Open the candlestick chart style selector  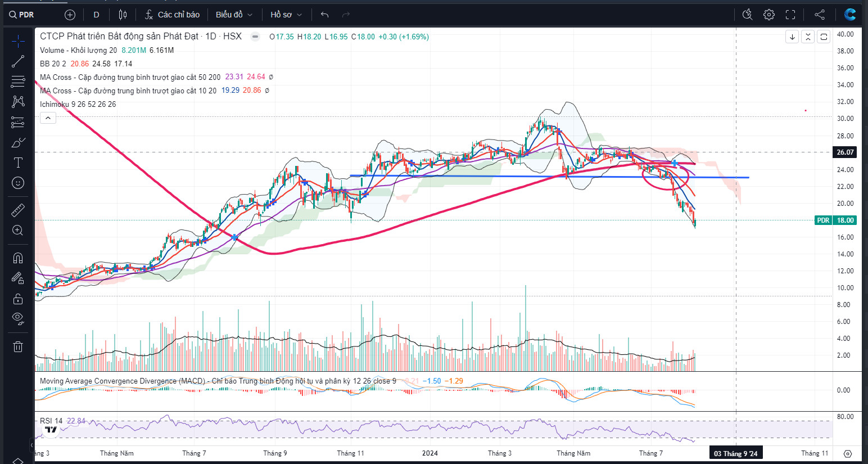(x=123, y=15)
